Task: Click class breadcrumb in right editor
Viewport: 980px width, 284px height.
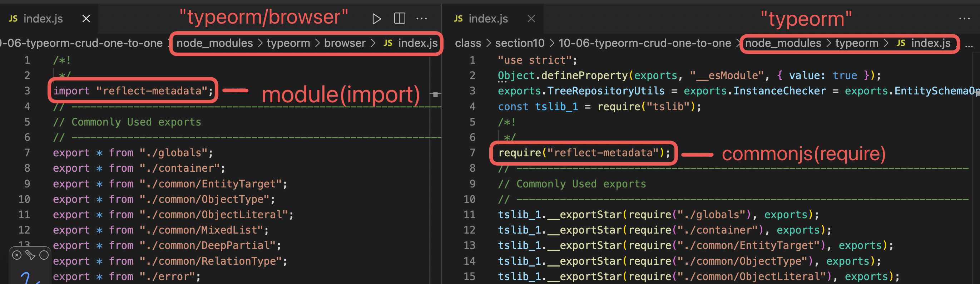Action: click(468, 43)
